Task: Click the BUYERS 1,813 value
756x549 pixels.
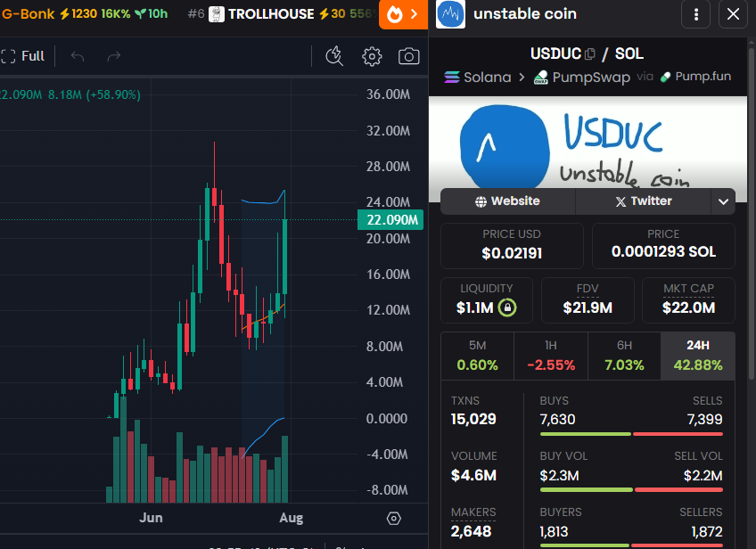Action: [x=554, y=532]
